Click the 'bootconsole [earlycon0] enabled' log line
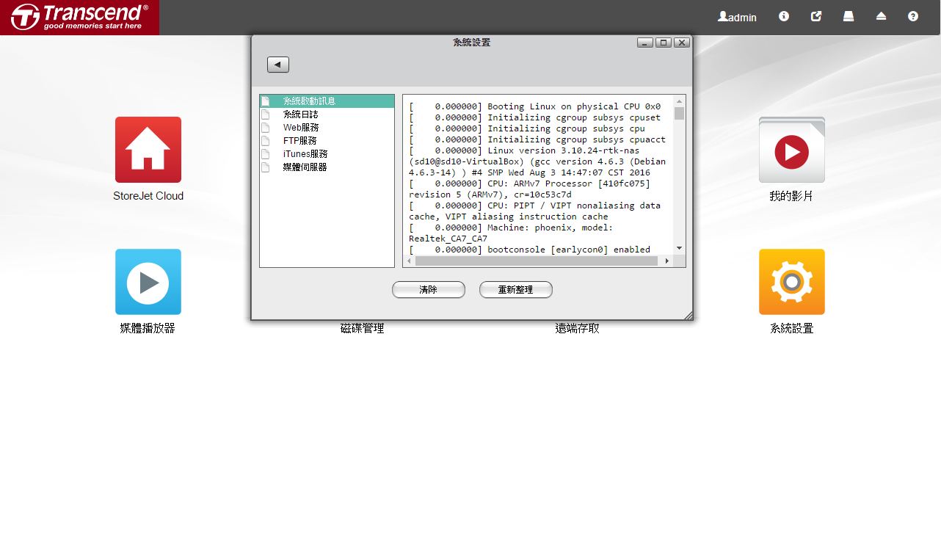 (x=530, y=250)
